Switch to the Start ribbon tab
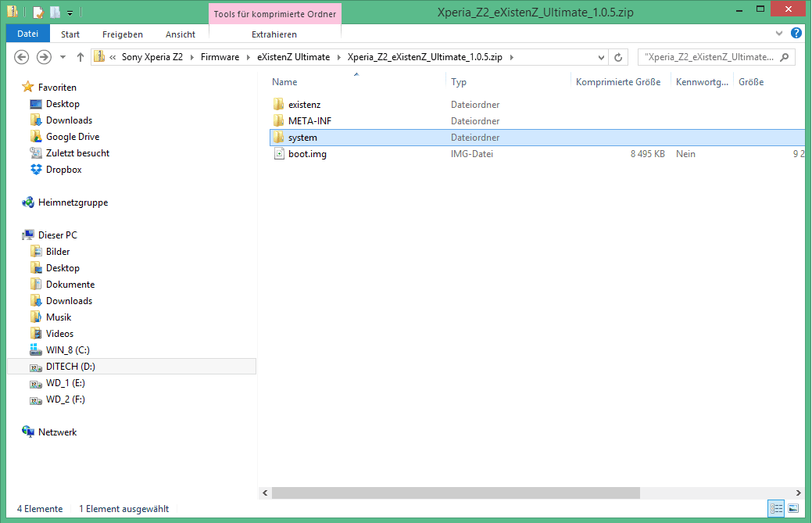 click(70, 34)
